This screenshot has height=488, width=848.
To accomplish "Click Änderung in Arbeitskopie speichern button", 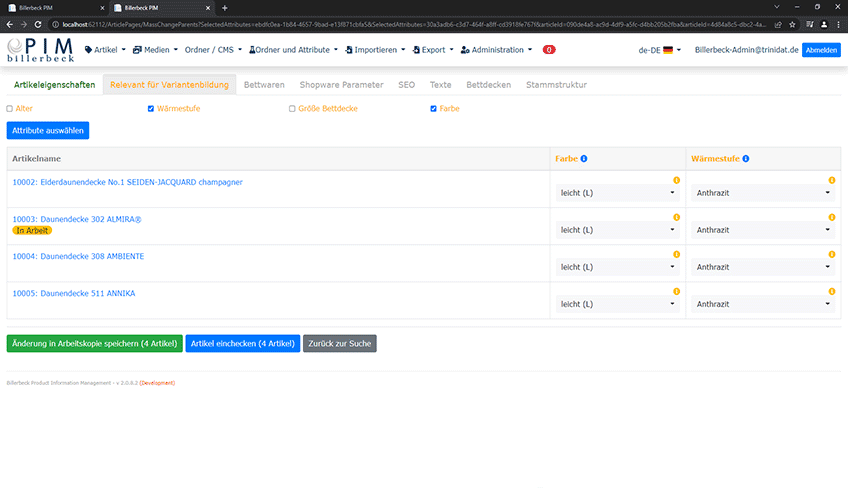I will [95, 344].
